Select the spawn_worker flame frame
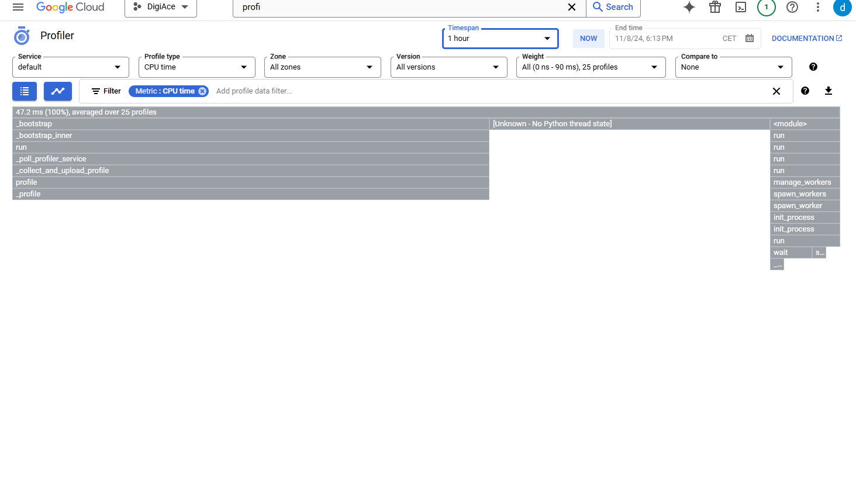Viewport: 856px width, 504px height. (805, 206)
